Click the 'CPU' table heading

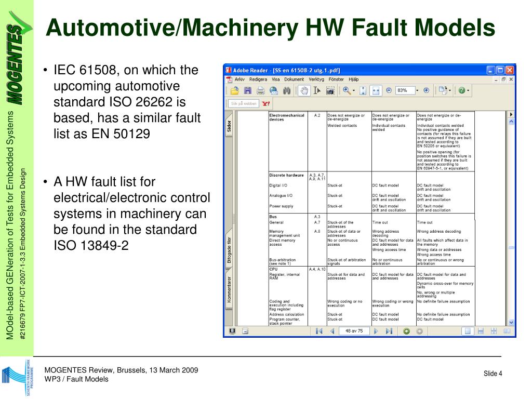[273, 269]
